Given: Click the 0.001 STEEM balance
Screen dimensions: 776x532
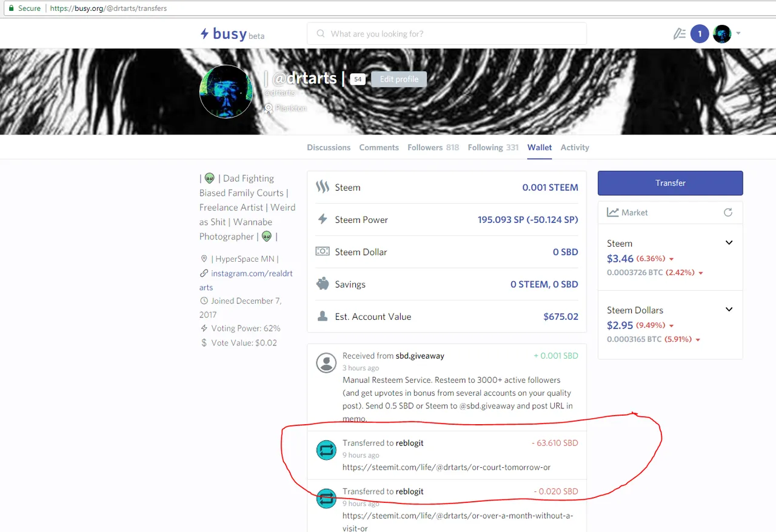Looking at the screenshot, I should pos(550,188).
